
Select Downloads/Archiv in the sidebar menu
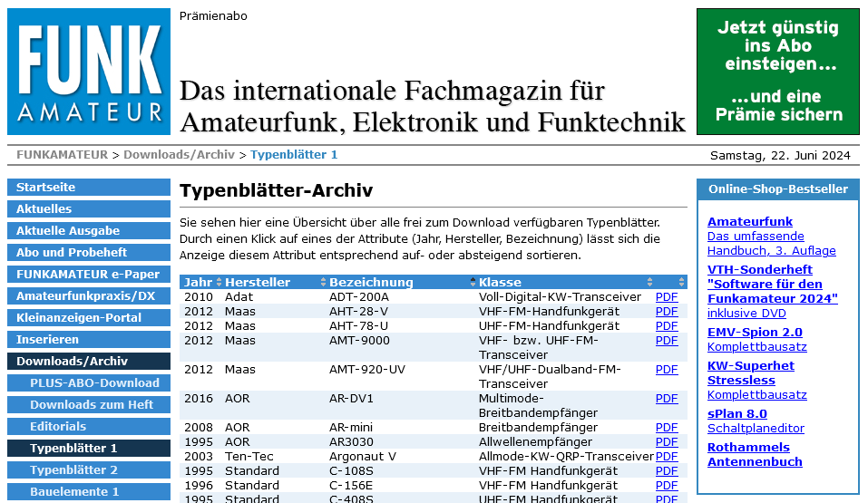(x=89, y=362)
